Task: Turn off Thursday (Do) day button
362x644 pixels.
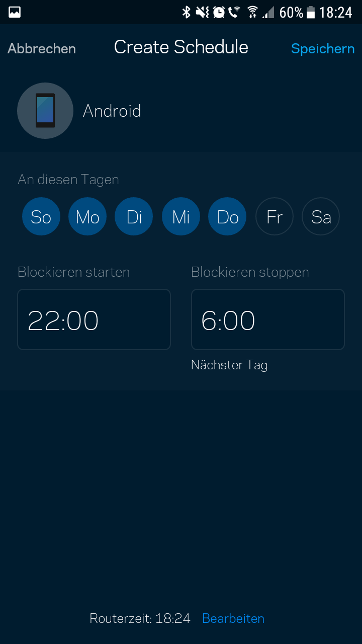Action: tap(227, 217)
